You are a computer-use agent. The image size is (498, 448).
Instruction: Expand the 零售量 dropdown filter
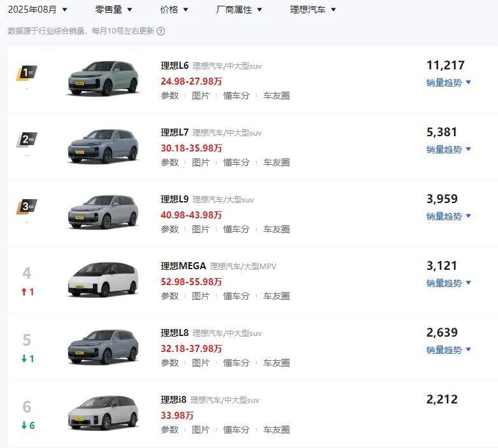[114, 10]
